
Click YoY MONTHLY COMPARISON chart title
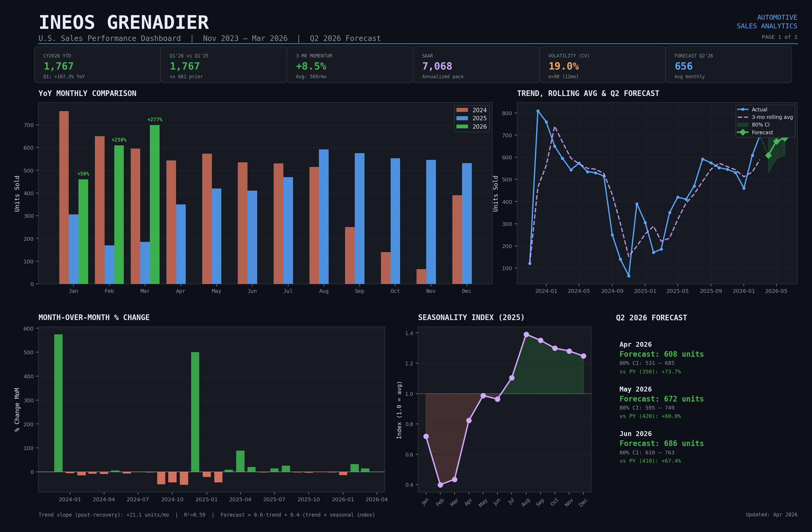click(87, 94)
